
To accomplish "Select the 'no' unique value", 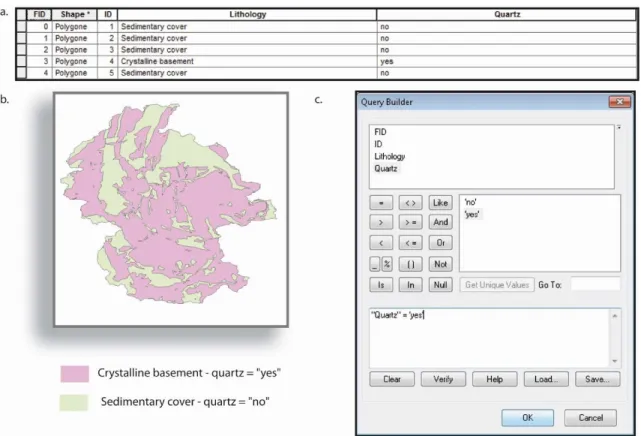I will coord(471,202).
